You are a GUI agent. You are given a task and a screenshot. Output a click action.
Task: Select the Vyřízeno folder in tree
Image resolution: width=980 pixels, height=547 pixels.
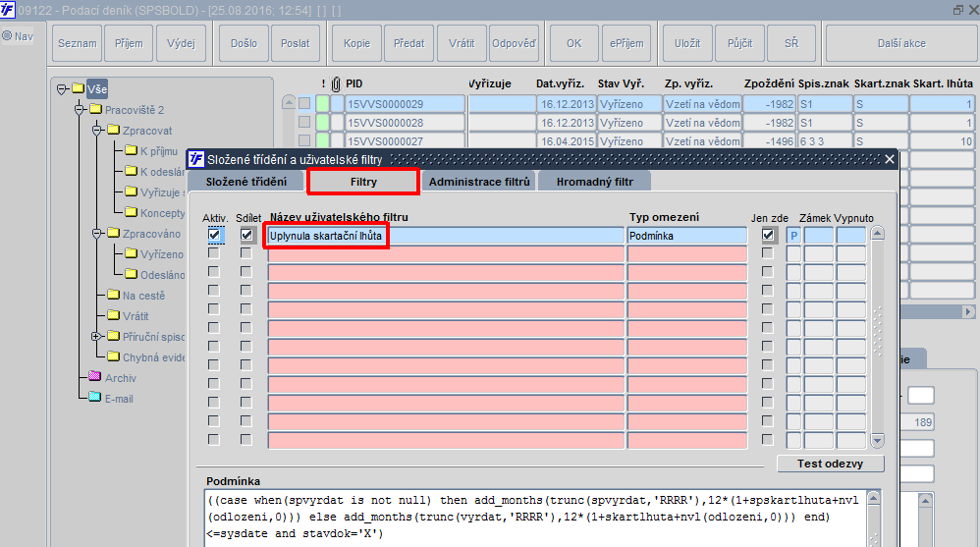tap(162, 254)
